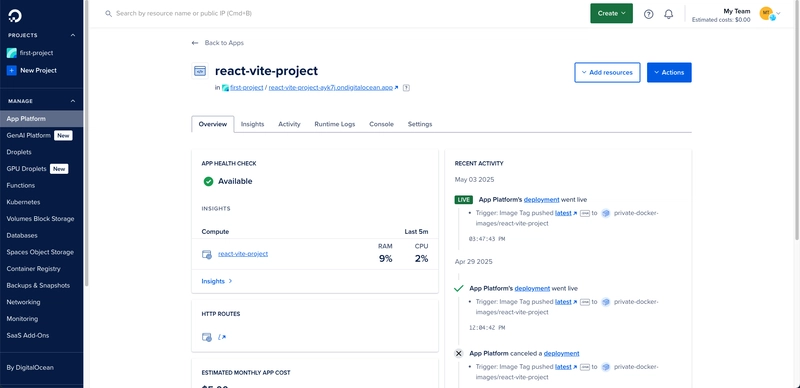Switch to the Overview tab
The image size is (800, 388).
(x=213, y=124)
